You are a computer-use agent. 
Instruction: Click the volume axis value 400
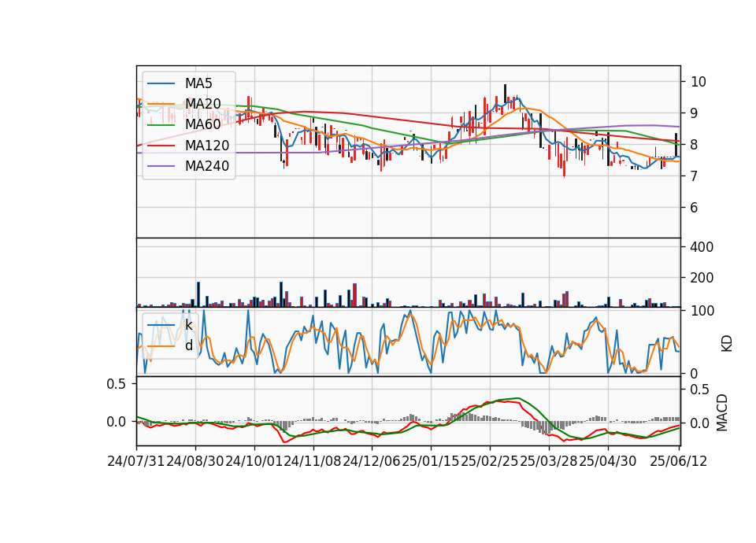coord(702,247)
